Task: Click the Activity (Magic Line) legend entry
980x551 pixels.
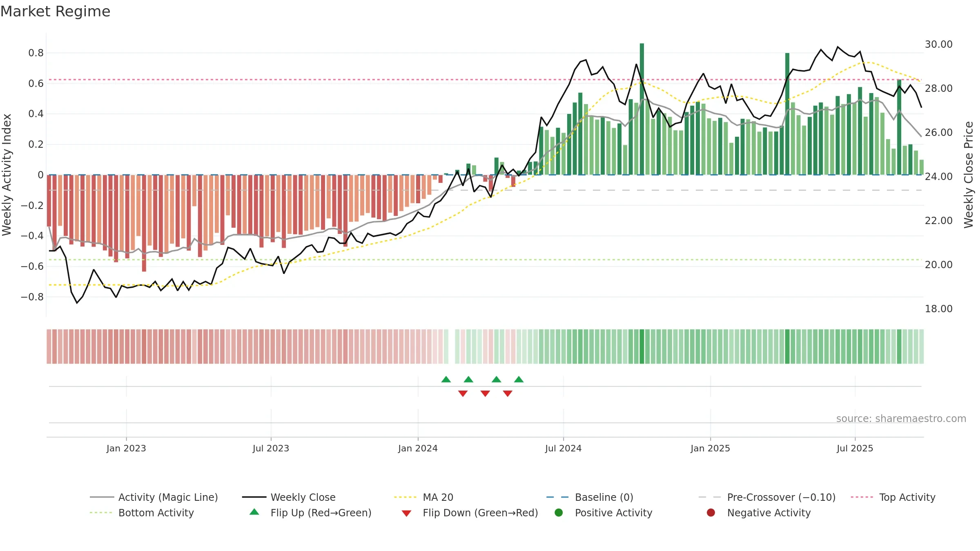Action: tap(154, 497)
